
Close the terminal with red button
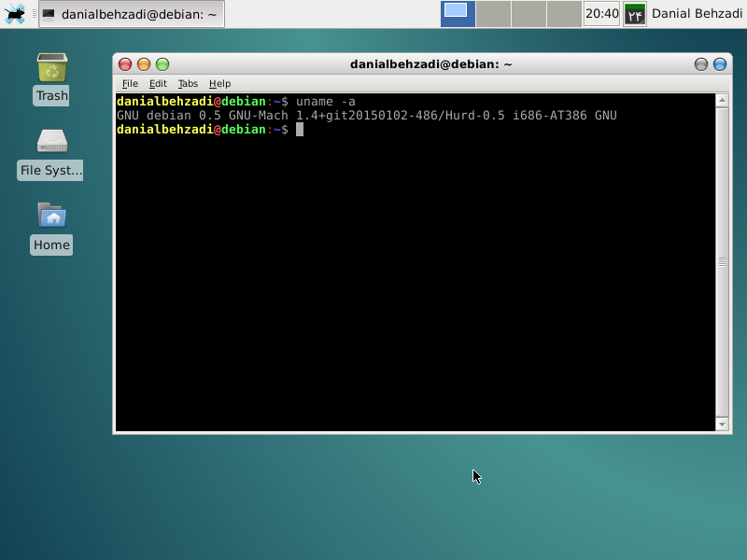pos(125,64)
